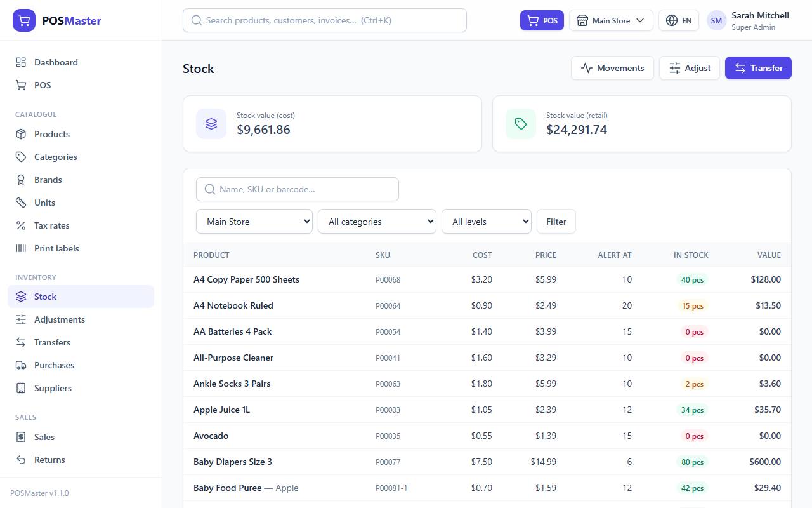This screenshot has width=812, height=508.
Task: Click the Sarah Mitchell user name
Action: pos(760,15)
